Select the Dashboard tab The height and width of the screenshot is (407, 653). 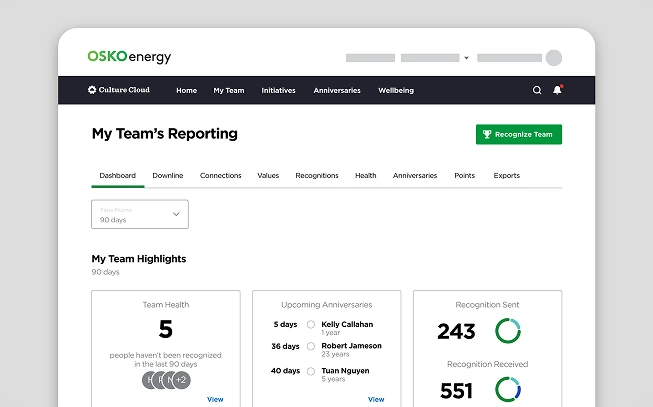coord(117,175)
